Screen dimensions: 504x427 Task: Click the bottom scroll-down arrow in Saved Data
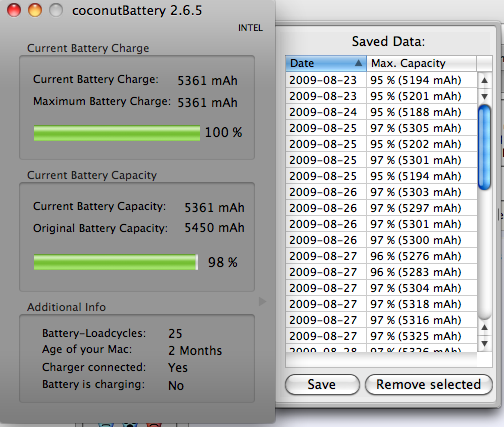[x=485, y=343]
